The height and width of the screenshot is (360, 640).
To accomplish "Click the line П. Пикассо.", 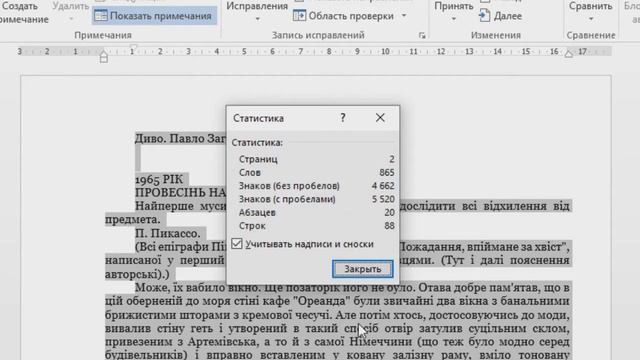I will (168, 233).
